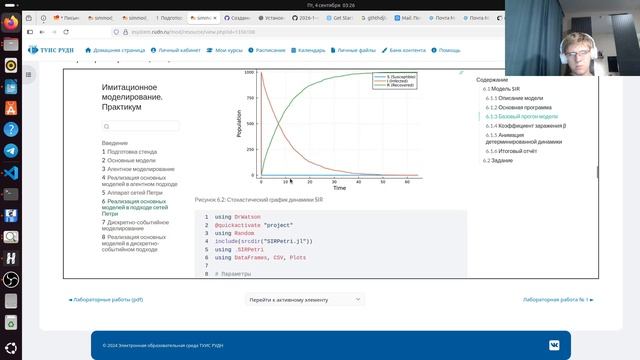Screen dimensions: 640x360
Task: Open 'Банк контента' in the nav bar
Action: [x=404, y=50]
